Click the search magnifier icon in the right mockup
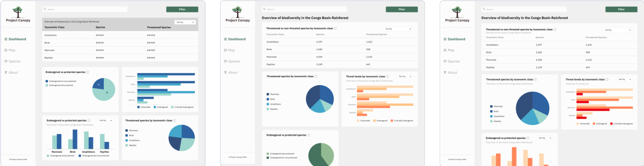Viewport: 644px width, 166px height. pos(484,9)
